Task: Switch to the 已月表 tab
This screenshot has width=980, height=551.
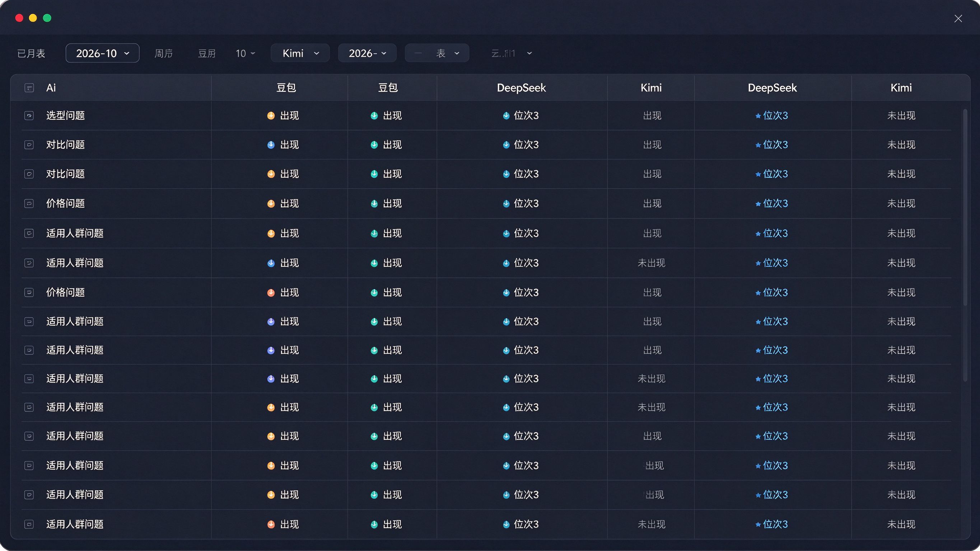Action: click(x=31, y=53)
